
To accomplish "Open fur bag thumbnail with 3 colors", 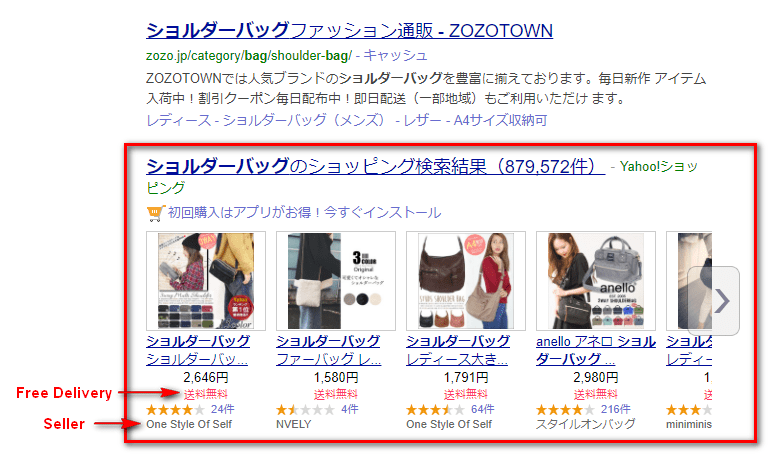I will pos(336,281).
